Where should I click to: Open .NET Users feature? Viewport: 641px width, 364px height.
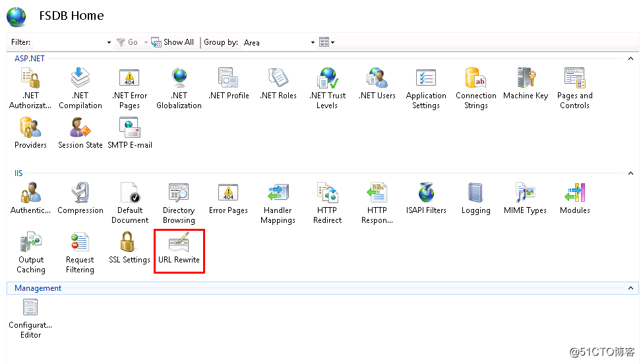pos(377,84)
